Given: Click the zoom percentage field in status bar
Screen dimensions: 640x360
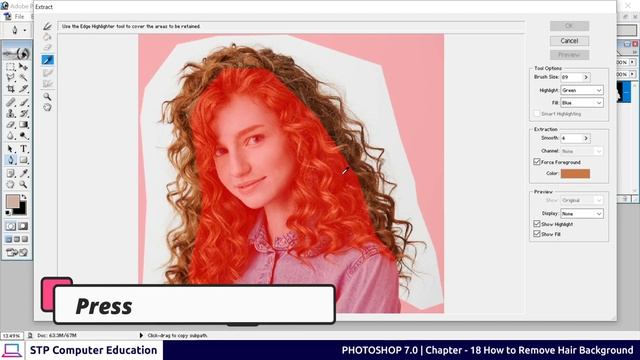Looking at the screenshot, I should tap(11, 336).
